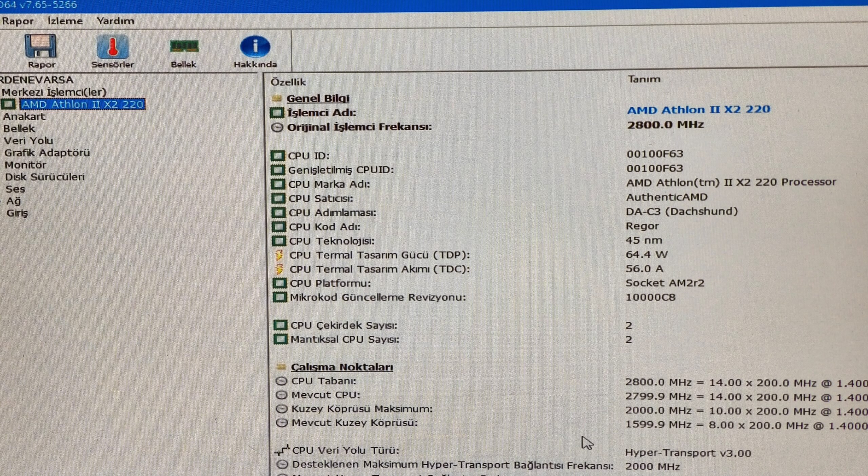Click the clock icon beside Mevcut CPU
The height and width of the screenshot is (476, 868).
click(281, 395)
